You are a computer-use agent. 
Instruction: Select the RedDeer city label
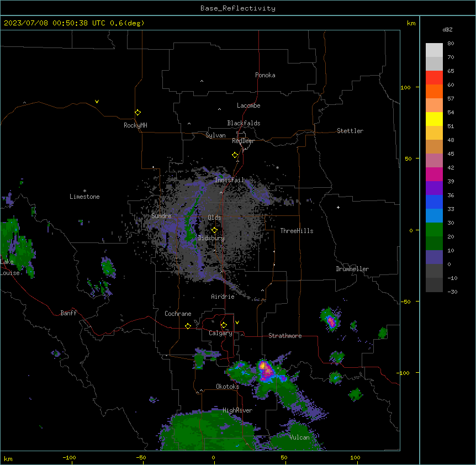click(x=243, y=141)
